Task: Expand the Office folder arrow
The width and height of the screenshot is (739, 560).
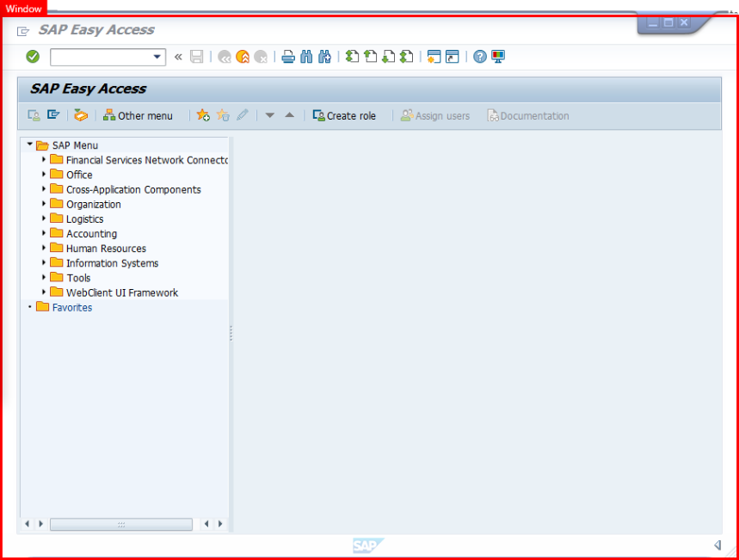Action: click(44, 175)
